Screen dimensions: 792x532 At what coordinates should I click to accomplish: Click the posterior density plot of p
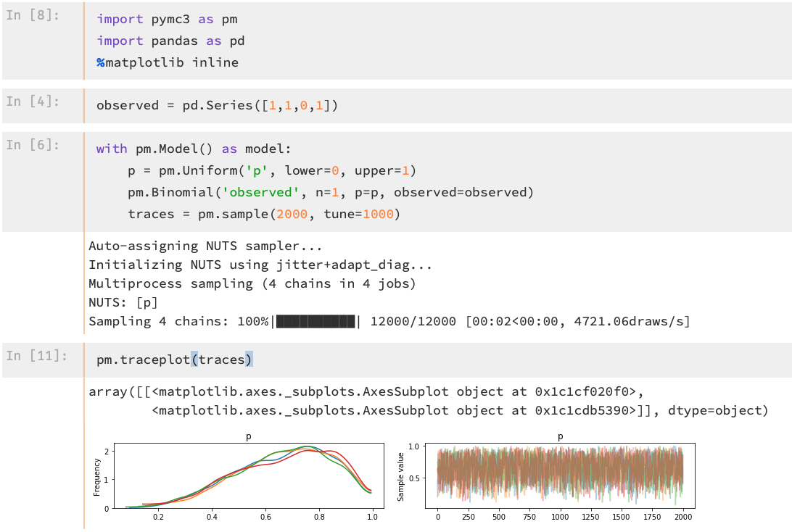click(249, 475)
